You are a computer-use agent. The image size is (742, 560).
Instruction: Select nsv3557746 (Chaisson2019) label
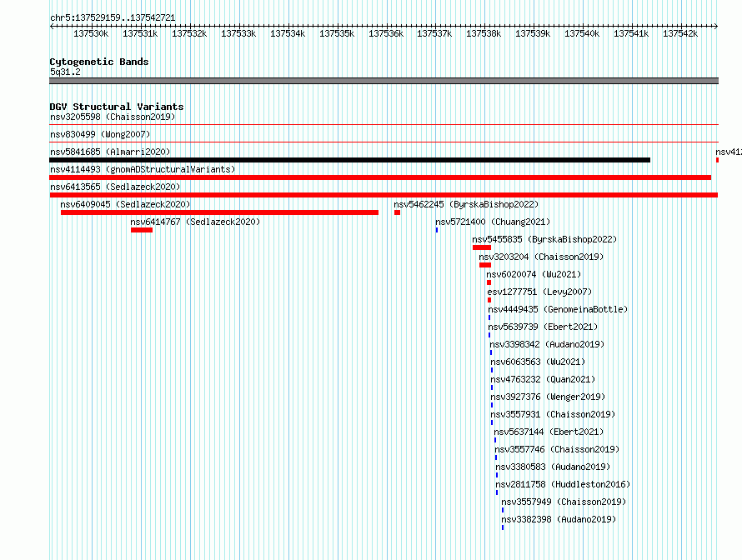point(557,449)
